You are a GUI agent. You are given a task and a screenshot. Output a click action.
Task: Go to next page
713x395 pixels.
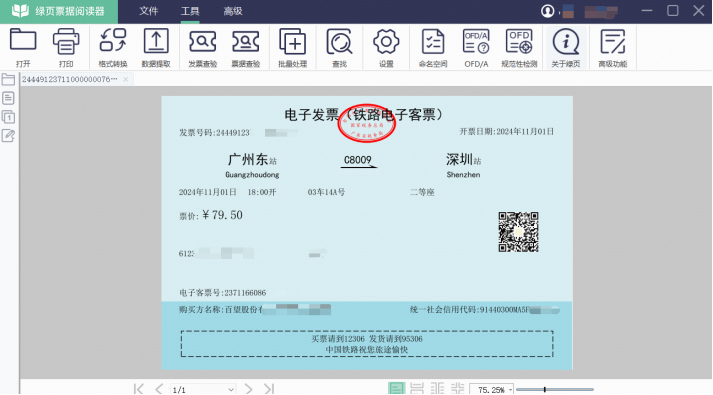pos(248,389)
